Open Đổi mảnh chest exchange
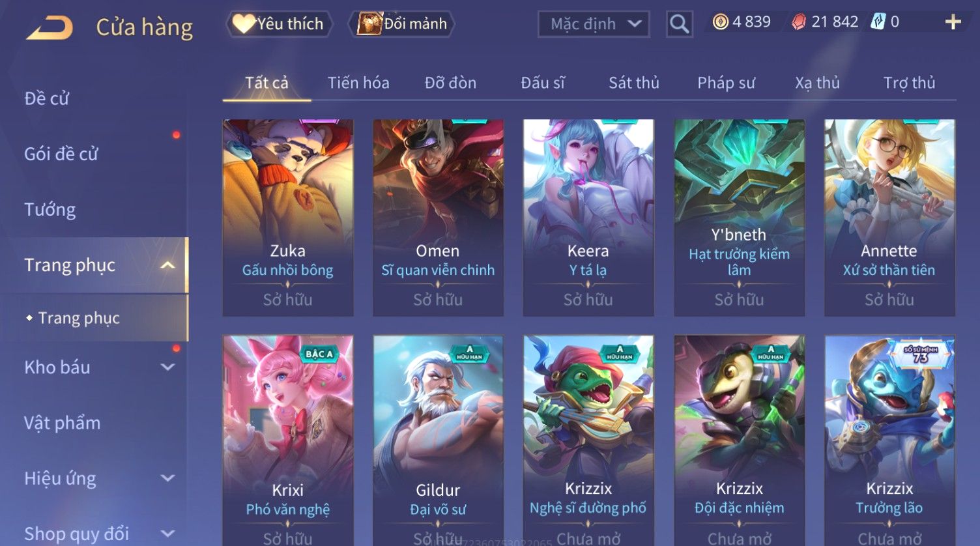 tap(401, 23)
